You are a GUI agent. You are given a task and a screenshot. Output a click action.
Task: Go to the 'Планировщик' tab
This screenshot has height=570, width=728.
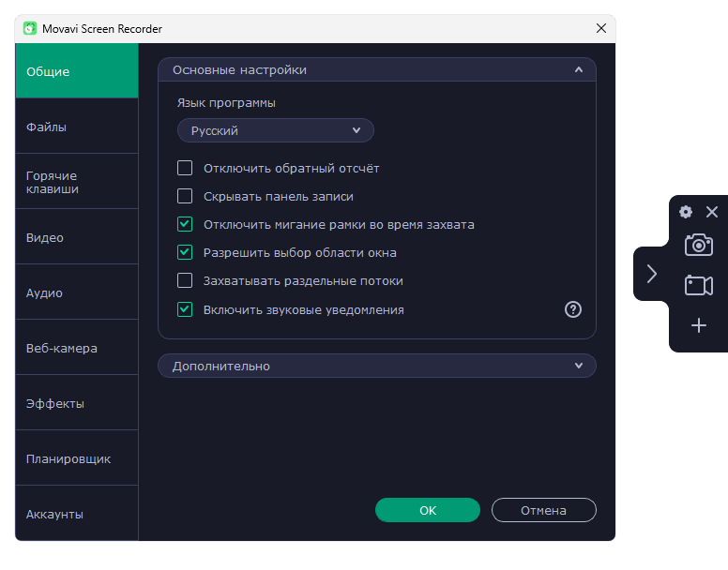click(76, 458)
